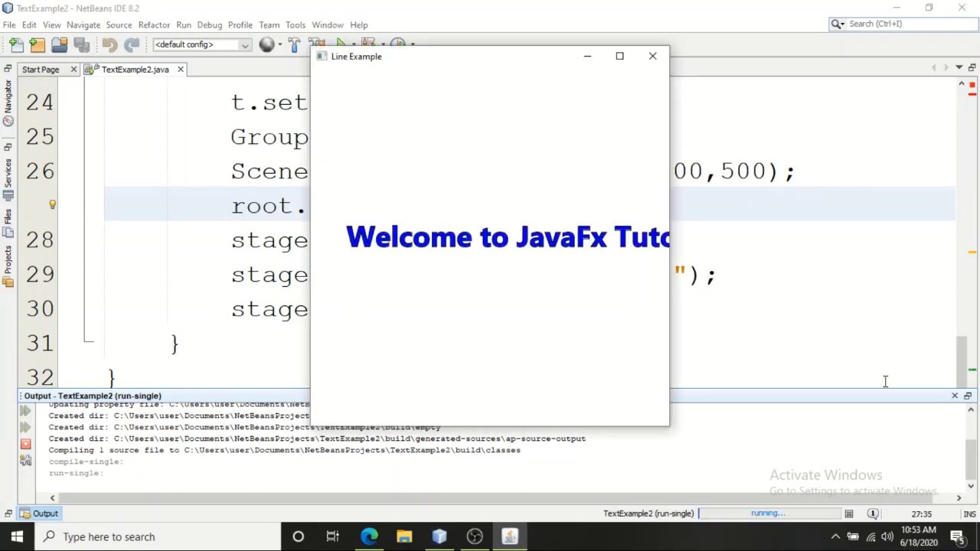The width and height of the screenshot is (980, 551).
Task: Open the View menu
Action: (51, 24)
